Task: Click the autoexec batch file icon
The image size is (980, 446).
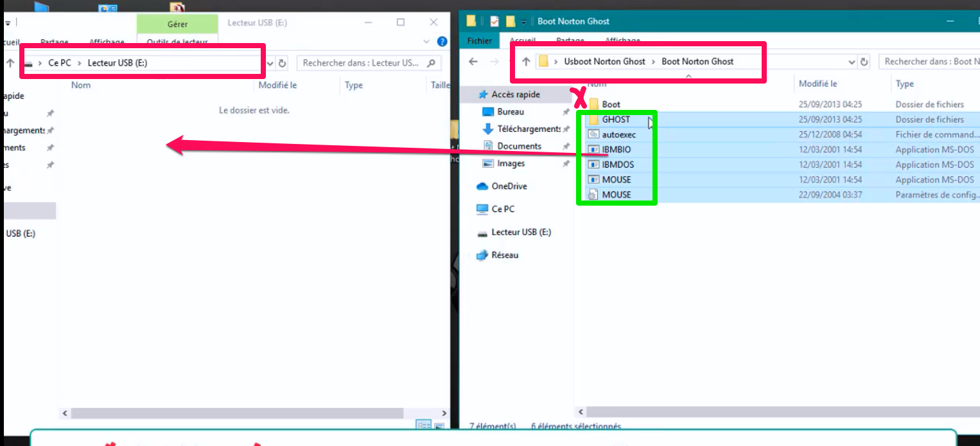Action: click(593, 134)
